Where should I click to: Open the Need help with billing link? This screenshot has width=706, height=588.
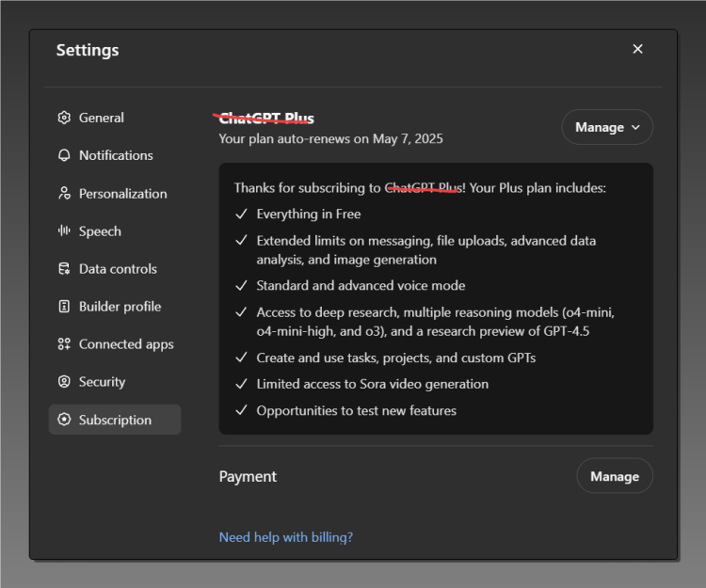(286, 537)
